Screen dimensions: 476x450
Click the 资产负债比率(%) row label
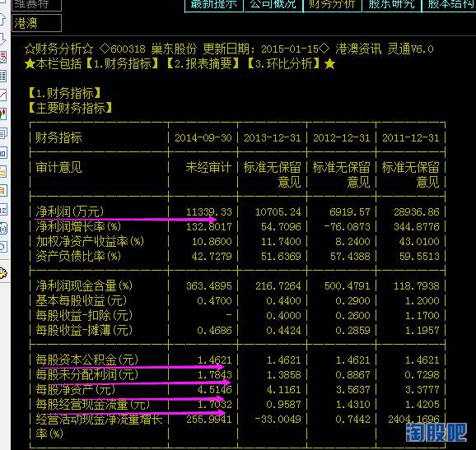click(78, 256)
